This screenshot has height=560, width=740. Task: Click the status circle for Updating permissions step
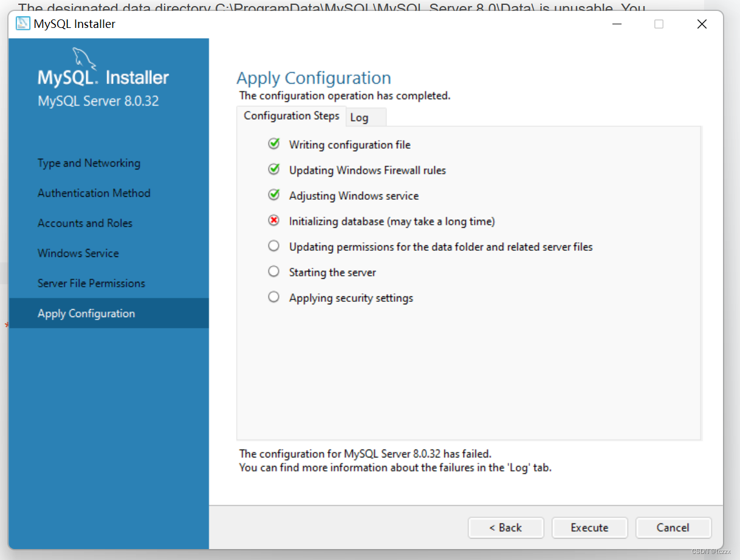click(273, 245)
